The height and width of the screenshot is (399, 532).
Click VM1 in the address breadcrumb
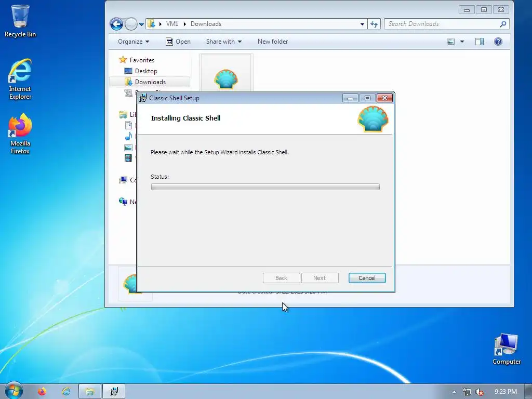tap(172, 24)
